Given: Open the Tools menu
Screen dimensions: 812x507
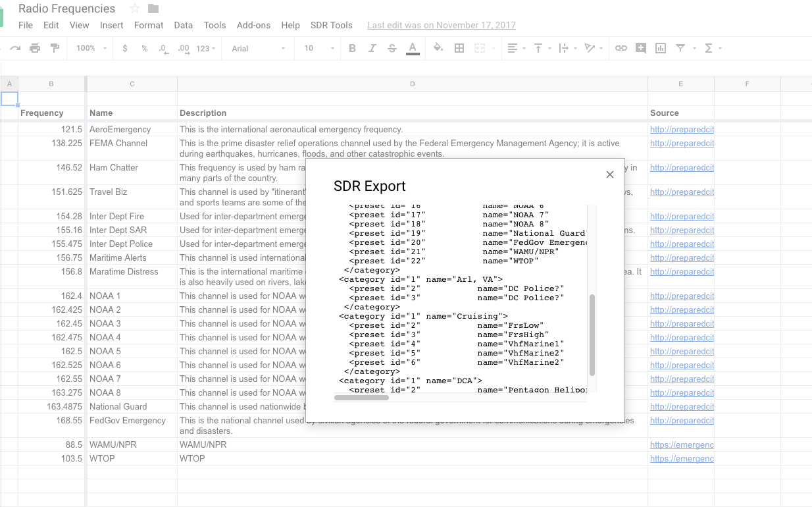Looking at the screenshot, I should point(215,25).
